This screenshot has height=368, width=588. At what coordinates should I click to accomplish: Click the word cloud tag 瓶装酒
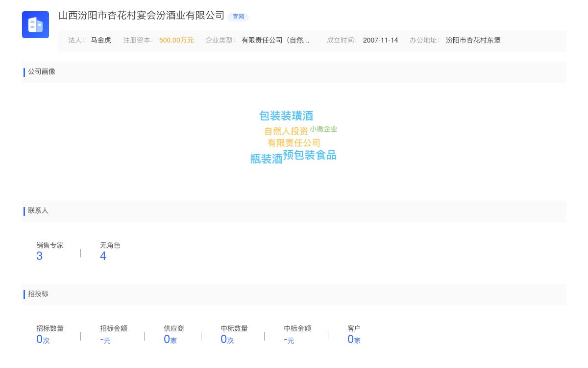pyautogui.click(x=267, y=159)
